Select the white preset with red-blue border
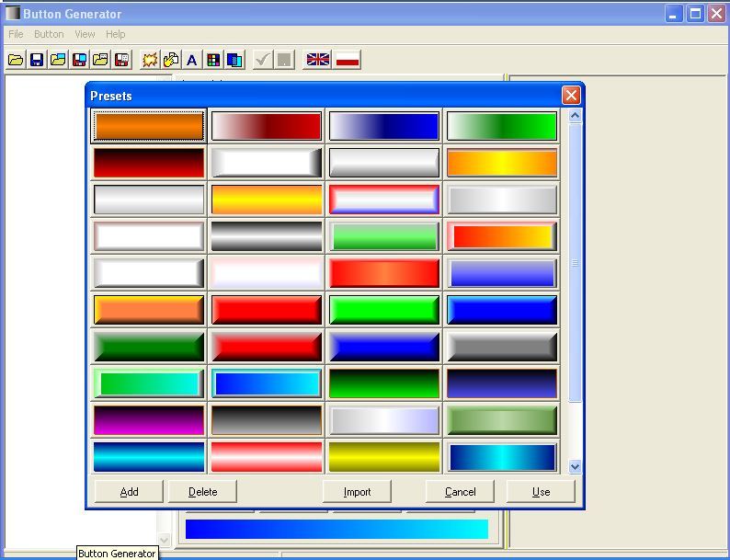 click(x=384, y=200)
